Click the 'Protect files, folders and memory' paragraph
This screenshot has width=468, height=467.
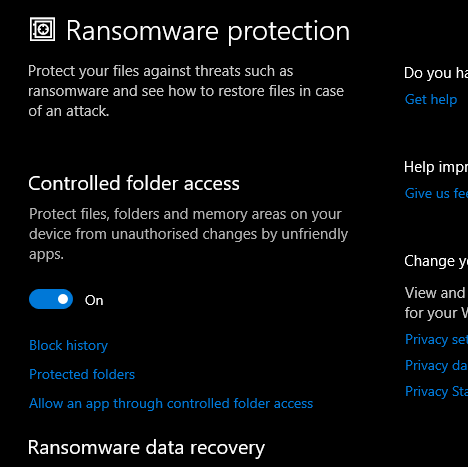tap(188, 234)
